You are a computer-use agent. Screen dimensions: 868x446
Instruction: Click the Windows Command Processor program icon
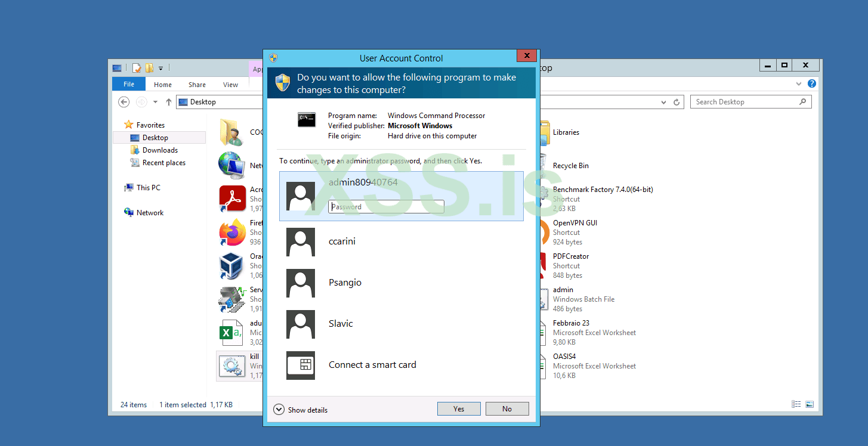pyautogui.click(x=307, y=120)
